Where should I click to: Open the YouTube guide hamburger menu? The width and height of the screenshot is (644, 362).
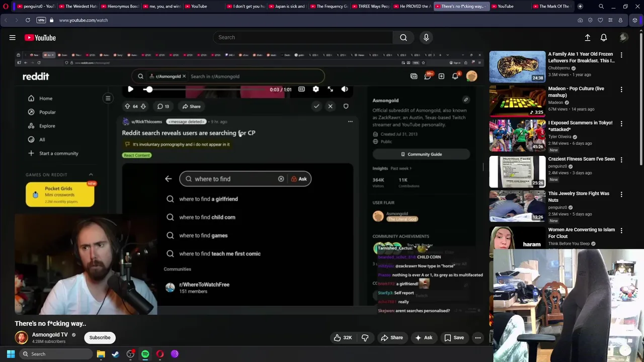click(13, 38)
